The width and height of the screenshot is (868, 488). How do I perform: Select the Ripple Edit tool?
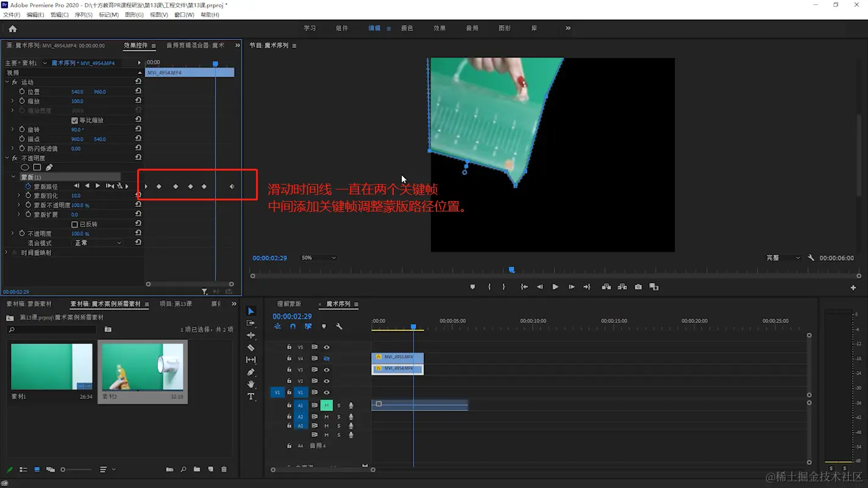pyautogui.click(x=251, y=335)
